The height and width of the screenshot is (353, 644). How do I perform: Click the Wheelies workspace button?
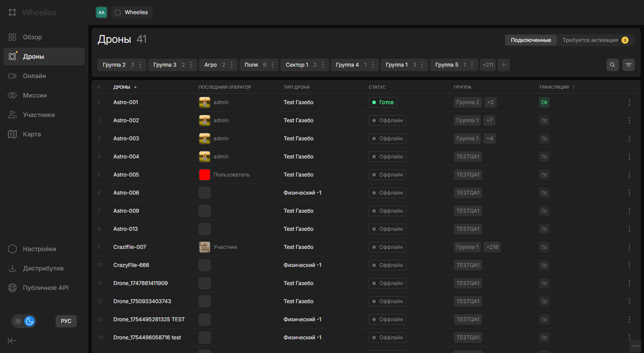click(131, 12)
